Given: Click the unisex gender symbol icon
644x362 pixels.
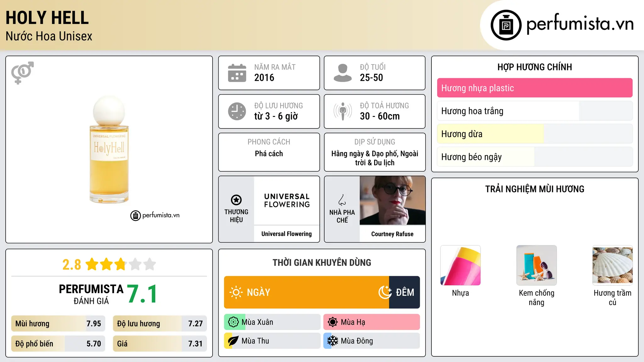Looking at the screenshot, I should 22,73.
